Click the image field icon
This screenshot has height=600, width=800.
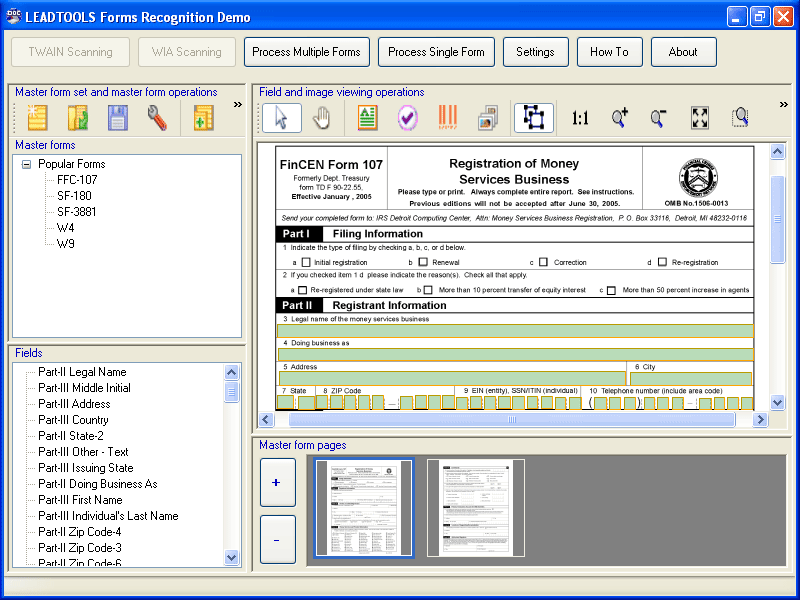[x=488, y=118]
